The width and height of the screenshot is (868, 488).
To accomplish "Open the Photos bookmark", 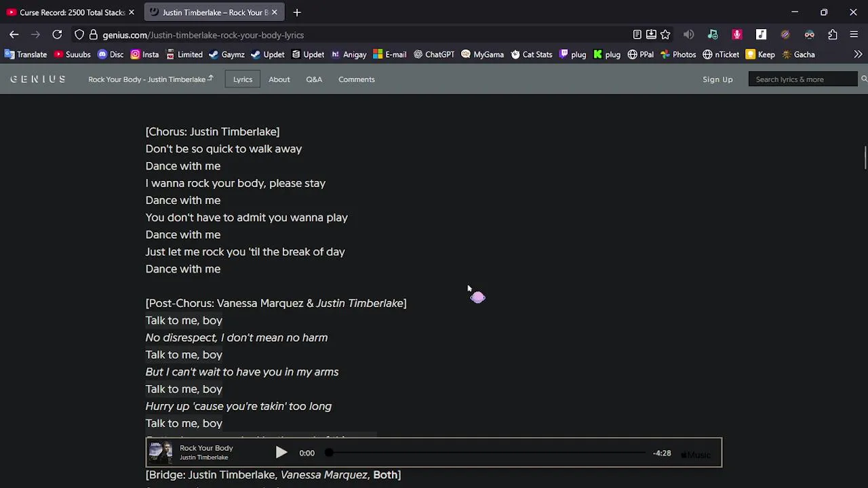I will [x=678, y=54].
